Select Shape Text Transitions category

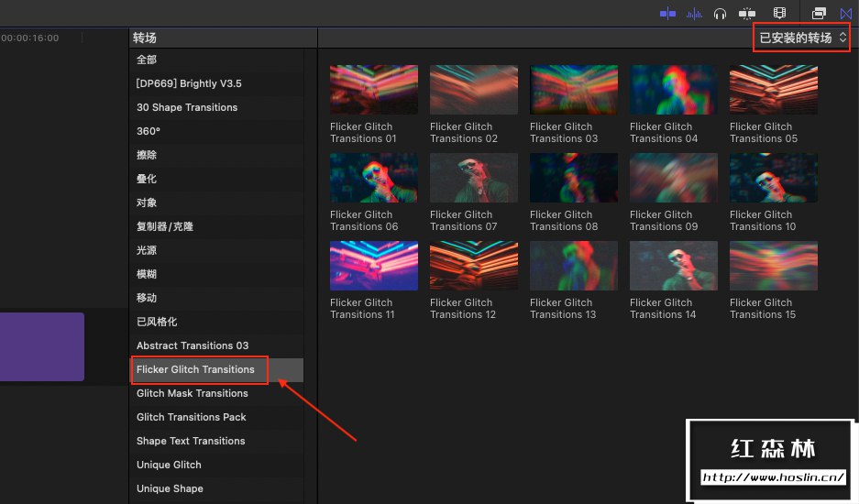pos(216,441)
